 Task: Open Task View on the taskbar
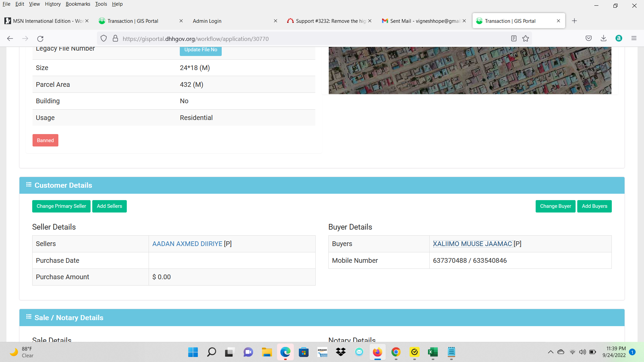[229, 352]
